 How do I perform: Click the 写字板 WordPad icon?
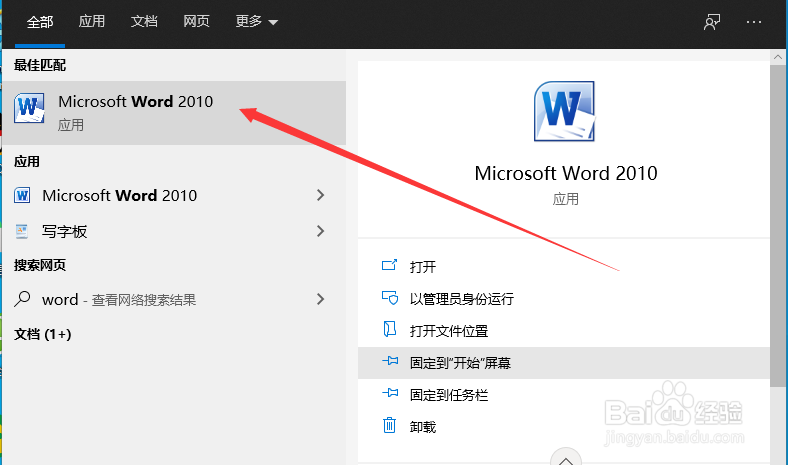(x=22, y=231)
